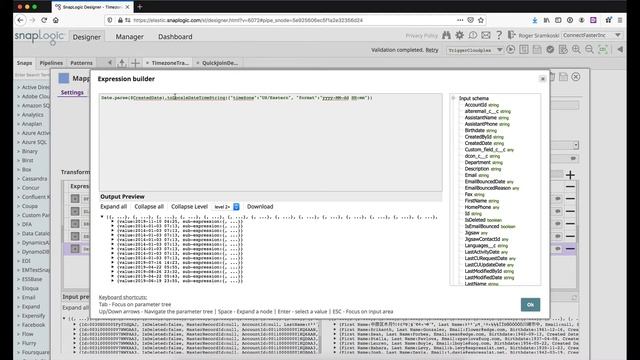The height and width of the screenshot is (360, 640).
Task: Remove the highlighted mapping row with minus
Action: tap(570, 249)
